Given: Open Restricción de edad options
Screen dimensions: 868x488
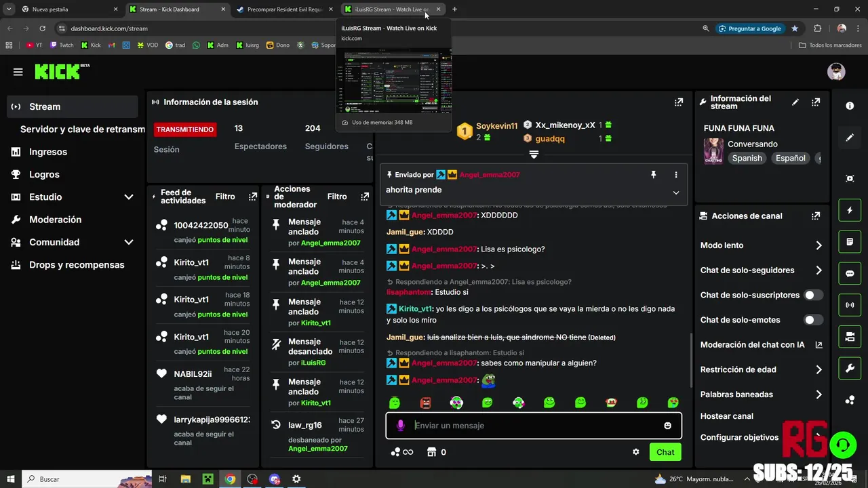Looking at the screenshot, I should pyautogui.click(x=762, y=369).
